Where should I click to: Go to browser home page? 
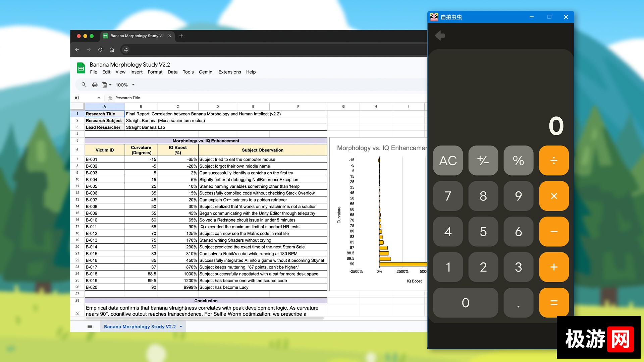pyautogui.click(x=112, y=50)
